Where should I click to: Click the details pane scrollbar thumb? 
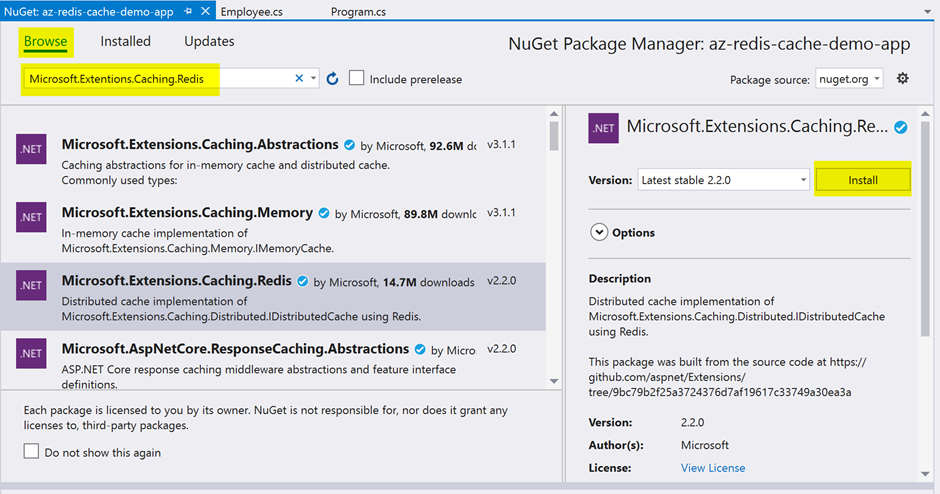(925, 229)
